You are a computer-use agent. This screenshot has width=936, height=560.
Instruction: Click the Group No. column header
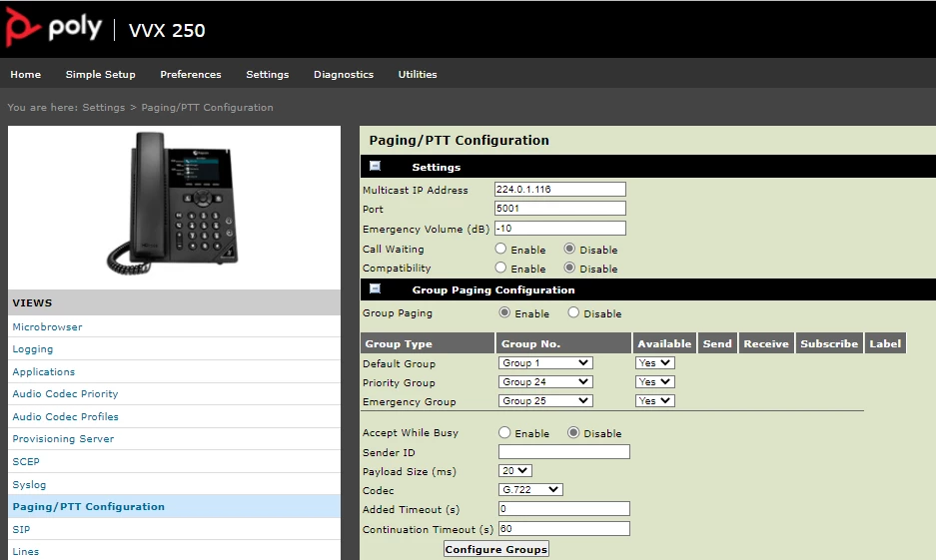(563, 343)
